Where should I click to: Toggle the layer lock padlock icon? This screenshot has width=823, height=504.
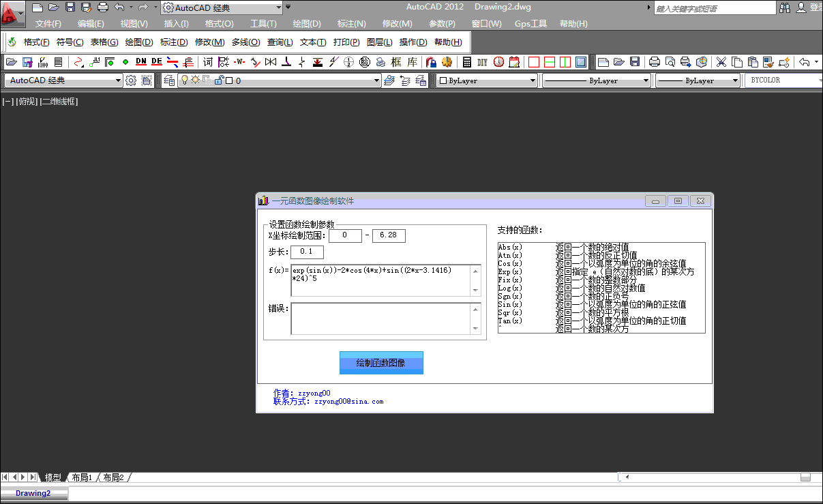click(218, 80)
